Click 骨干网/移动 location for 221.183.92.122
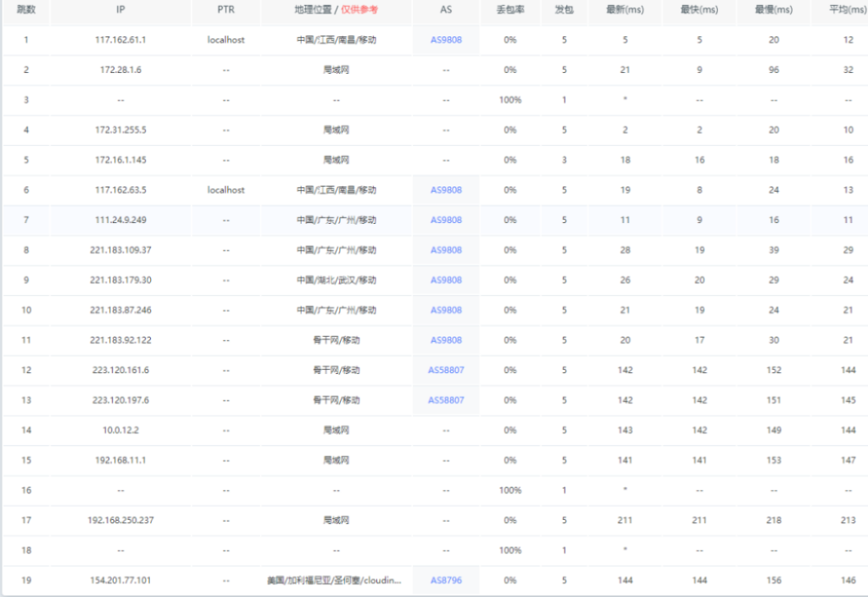This screenshot has width=868, height=597. pos(336,340)
